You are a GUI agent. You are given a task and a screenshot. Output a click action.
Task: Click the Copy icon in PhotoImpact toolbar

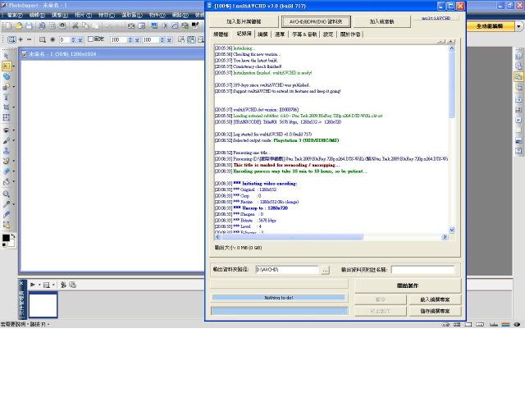tap(85, 25)
